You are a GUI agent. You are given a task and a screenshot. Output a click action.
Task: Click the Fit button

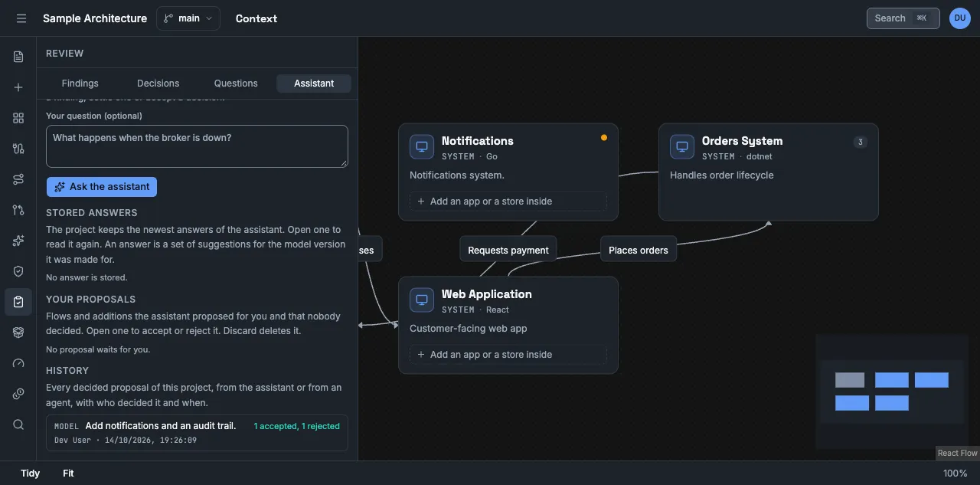click(x=68, y=474)
